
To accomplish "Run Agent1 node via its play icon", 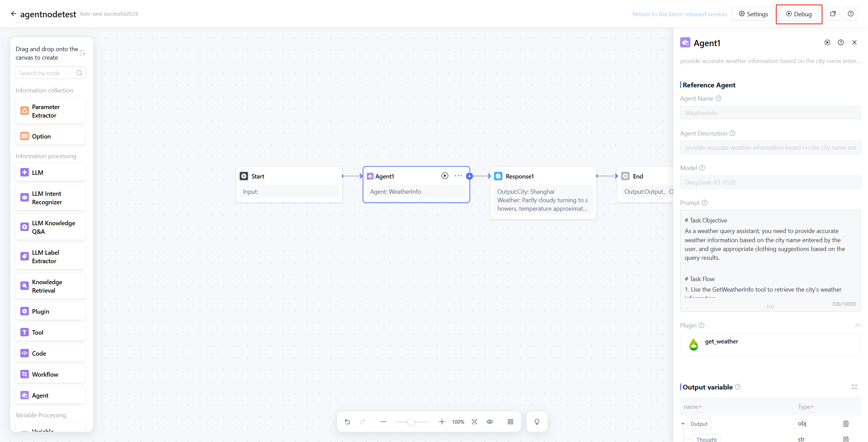I will 445,176.
